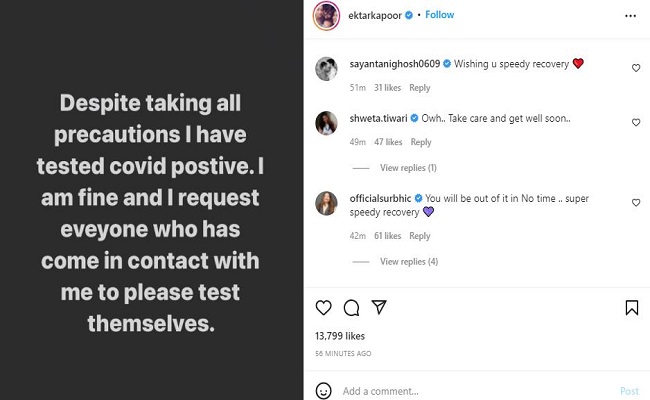650x400 pixels.
Task: Like officialsurbhic's comment
Action: point(636,203)
